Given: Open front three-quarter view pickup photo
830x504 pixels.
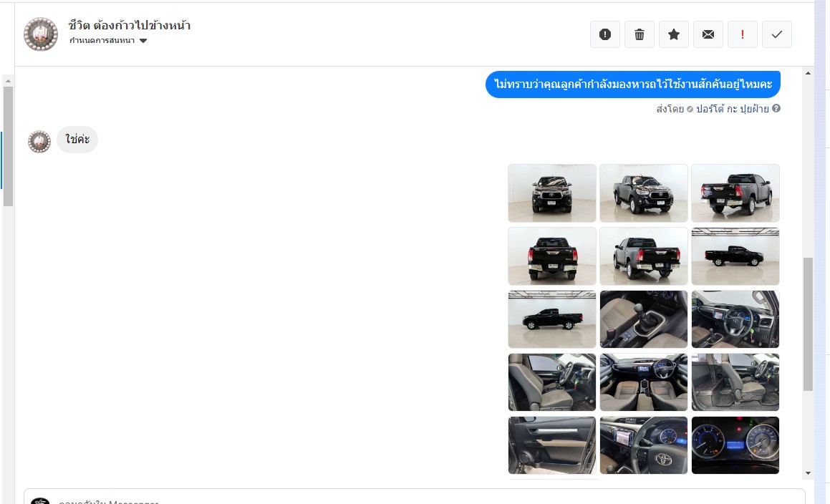Looking at the screenshot, I should click(644, 193).
